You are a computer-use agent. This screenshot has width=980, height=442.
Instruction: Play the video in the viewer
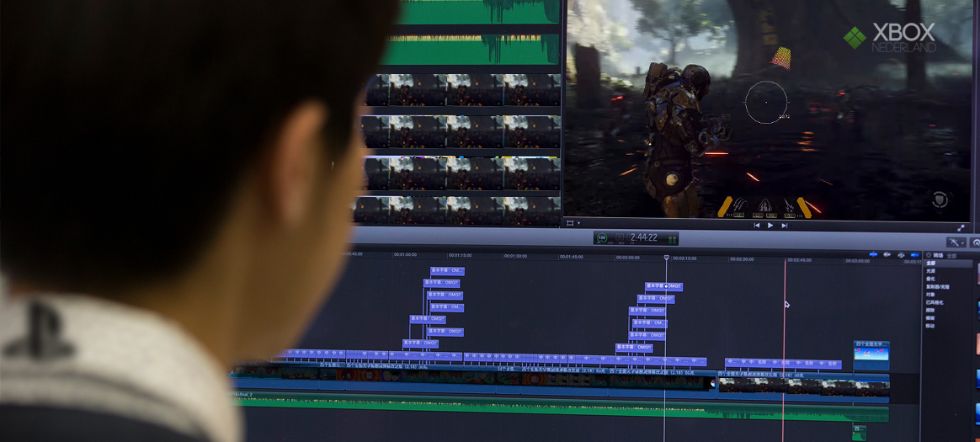coord(770,225)
